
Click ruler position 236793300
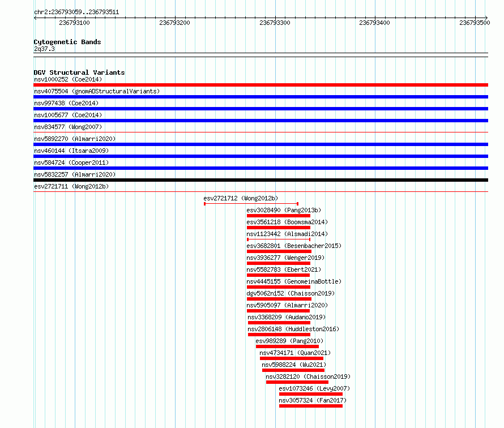(x=275, y=23)
